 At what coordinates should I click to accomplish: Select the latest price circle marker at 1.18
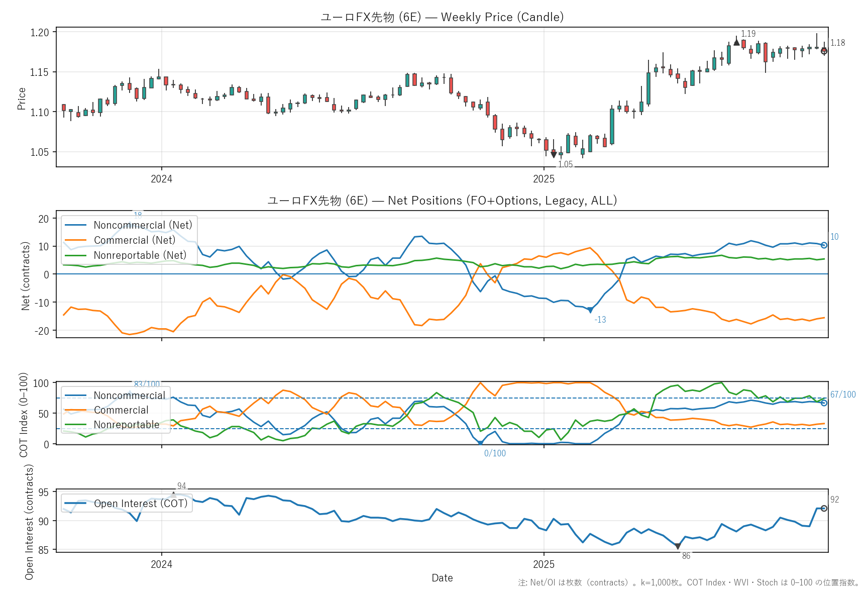(x=824, y=51)
